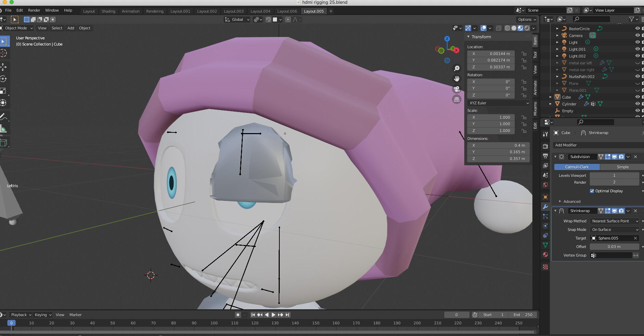The image size is (644, 336).
Task: Open the viewport Add menu
Action: tap(71, 28)
